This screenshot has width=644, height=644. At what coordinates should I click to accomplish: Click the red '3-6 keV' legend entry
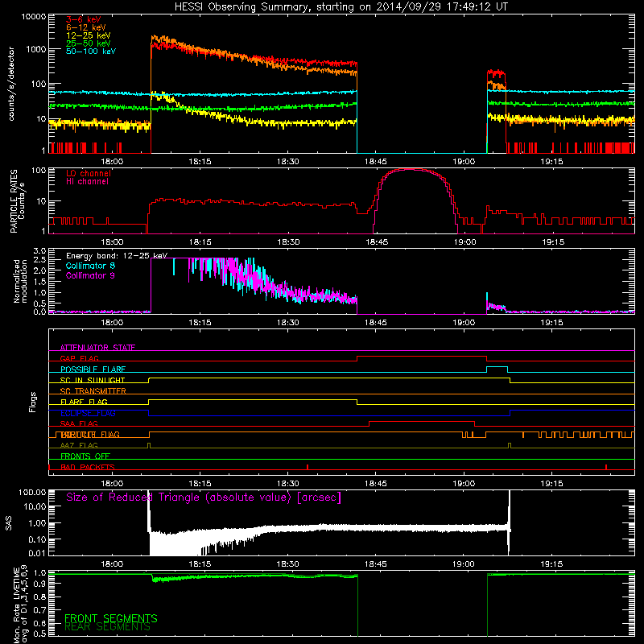(x=84, y=19)
